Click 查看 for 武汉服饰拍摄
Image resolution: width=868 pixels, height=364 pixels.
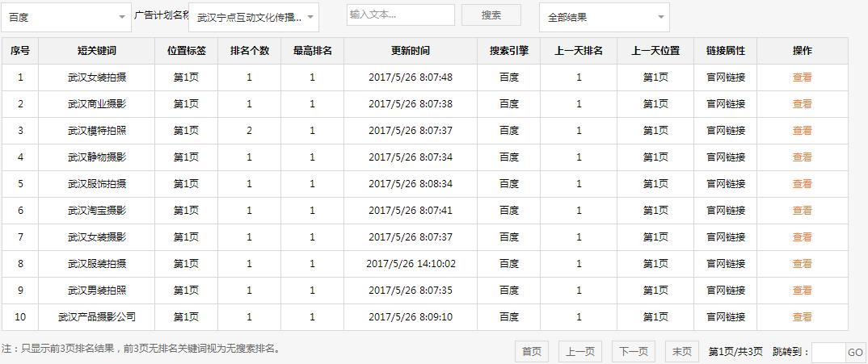click(x=802, y=184)
